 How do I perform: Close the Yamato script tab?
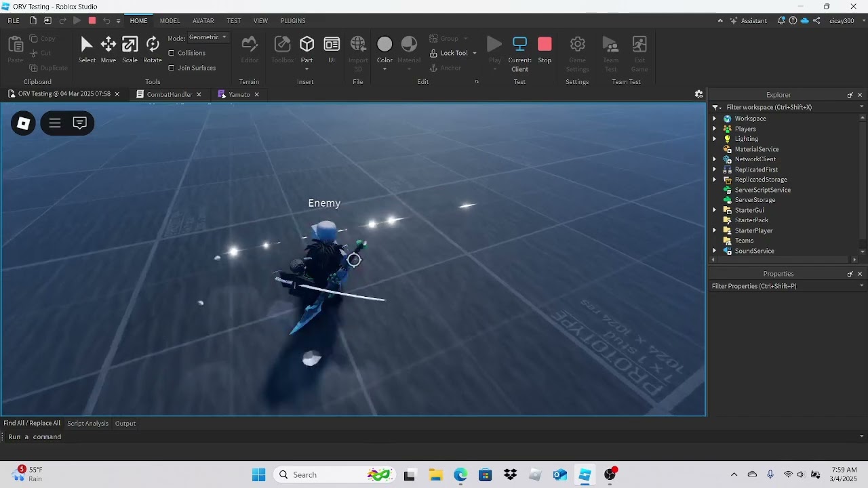pos(257,94)
